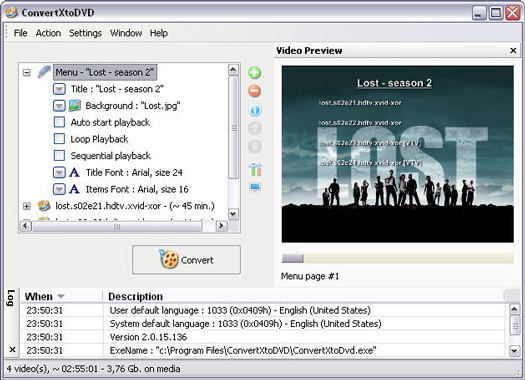Open the Window menu
The height and width of the screenshot is (380, 525).
[x=126, y=33]
